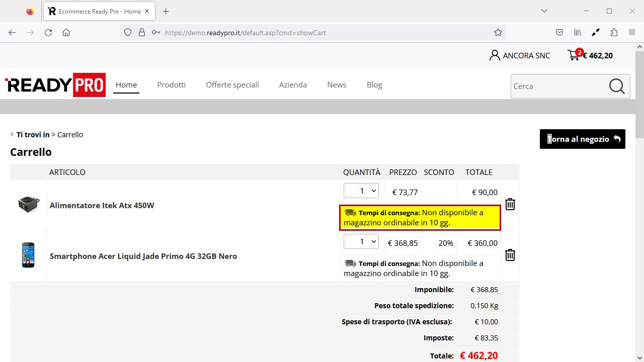Open the extensions puzzle icon
Screen dimensions: 644x362
614,33
